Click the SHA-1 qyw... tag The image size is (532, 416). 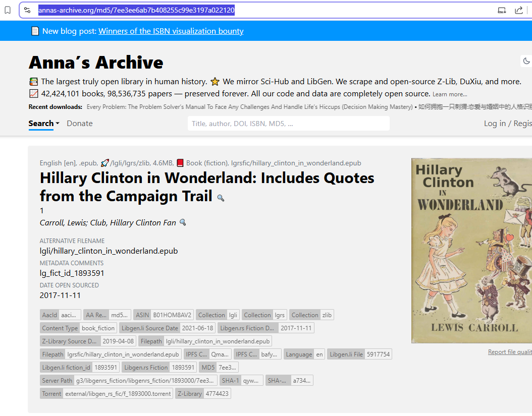click(x=241, y=381)
